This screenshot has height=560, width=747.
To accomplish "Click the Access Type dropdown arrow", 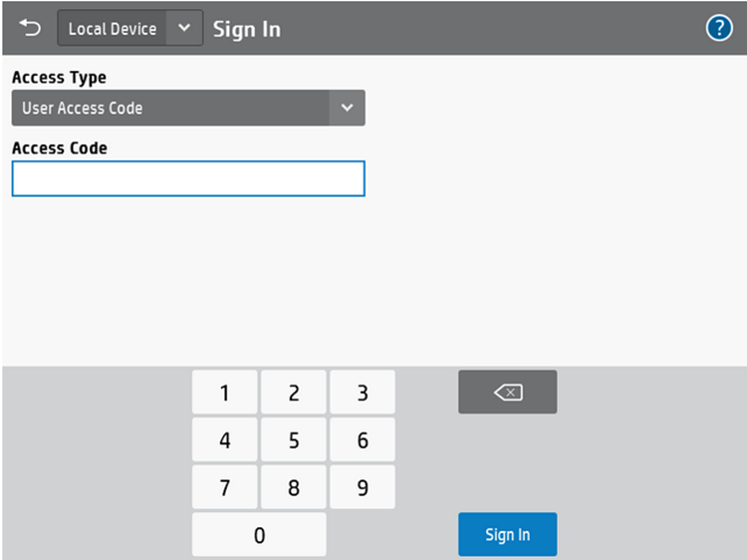I will [x=347, y=108].
